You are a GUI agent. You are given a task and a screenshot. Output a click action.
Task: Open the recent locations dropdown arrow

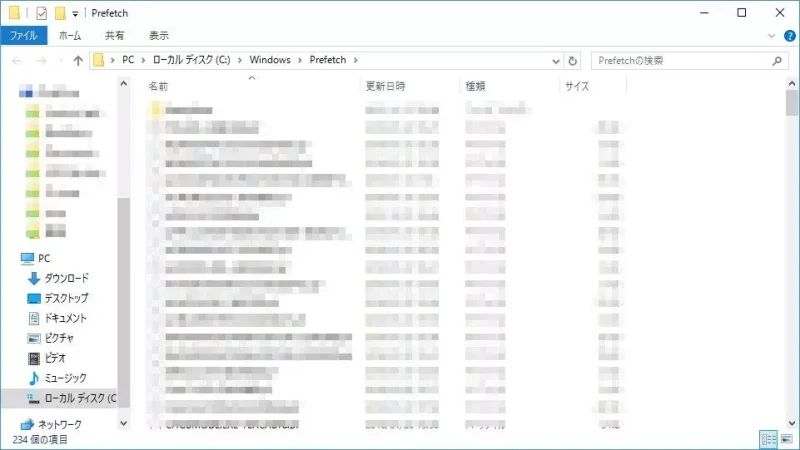(x=60, y=61)
